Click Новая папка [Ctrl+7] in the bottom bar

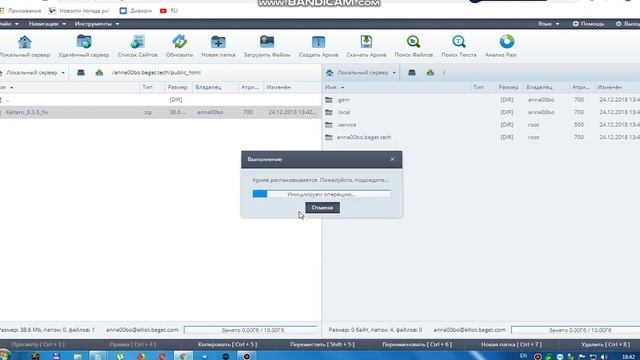[x=511, y=344]
